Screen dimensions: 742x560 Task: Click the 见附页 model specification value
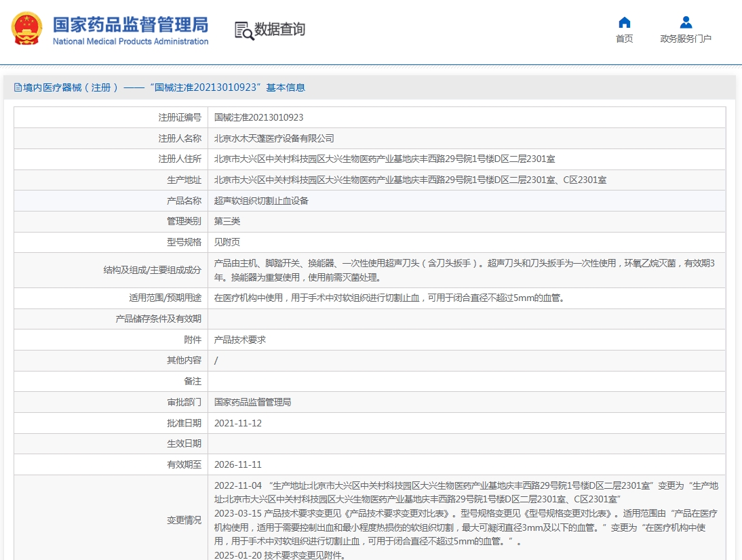(227, 242)
